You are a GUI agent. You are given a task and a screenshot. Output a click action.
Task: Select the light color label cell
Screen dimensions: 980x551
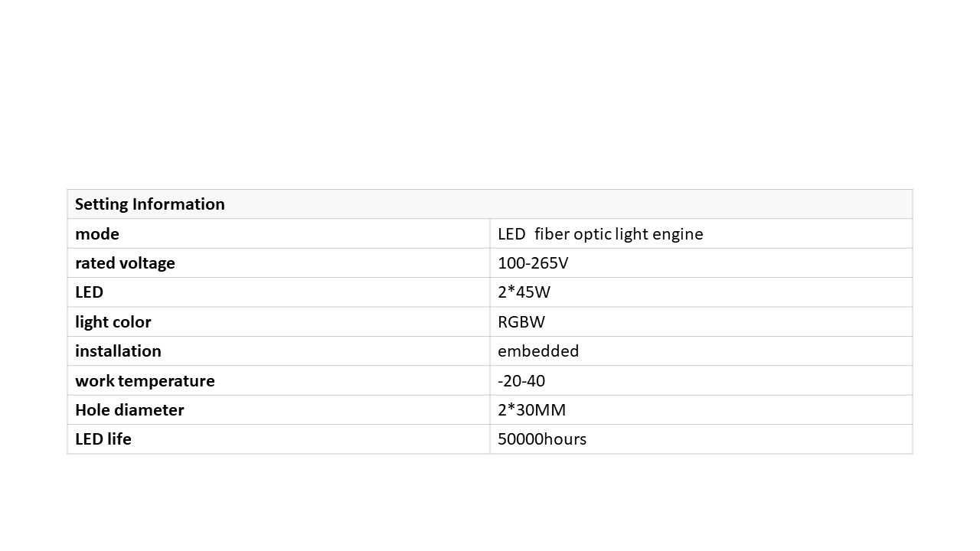point(279,321)
